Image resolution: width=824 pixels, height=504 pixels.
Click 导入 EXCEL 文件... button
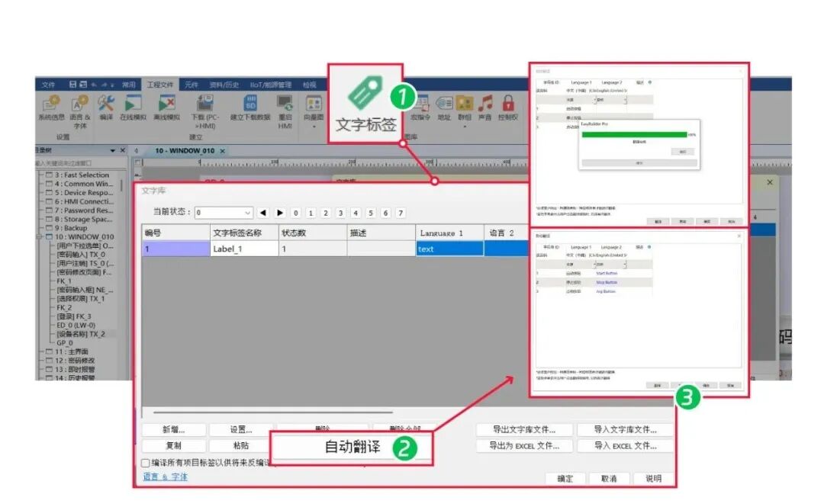pos(625,446)
